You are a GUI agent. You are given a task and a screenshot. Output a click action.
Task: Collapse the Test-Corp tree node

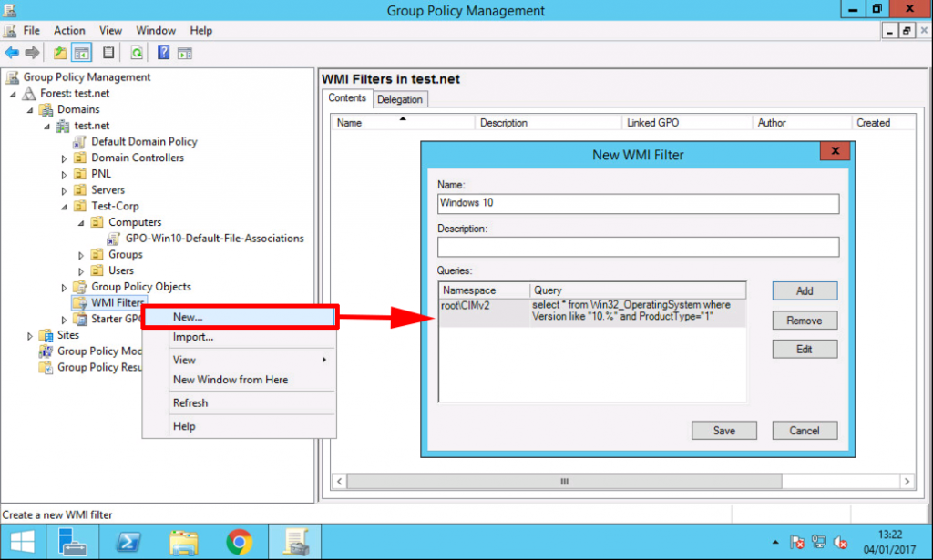[65, 207]
